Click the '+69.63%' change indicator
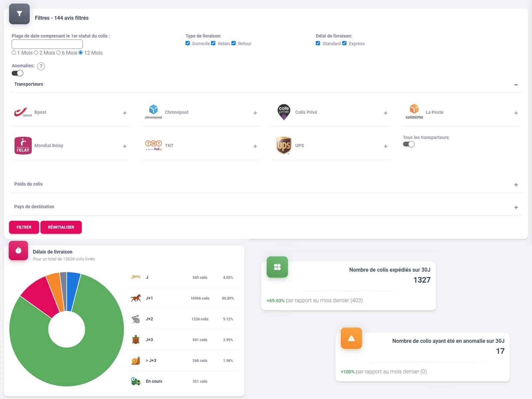The image size is (532, 399). tap(275, 301)
